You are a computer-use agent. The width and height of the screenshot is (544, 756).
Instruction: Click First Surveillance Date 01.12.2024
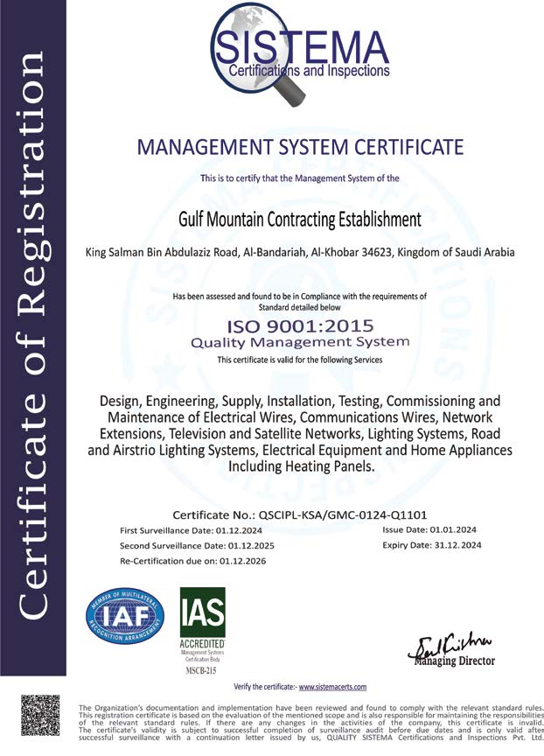click(x=191, y=530)
